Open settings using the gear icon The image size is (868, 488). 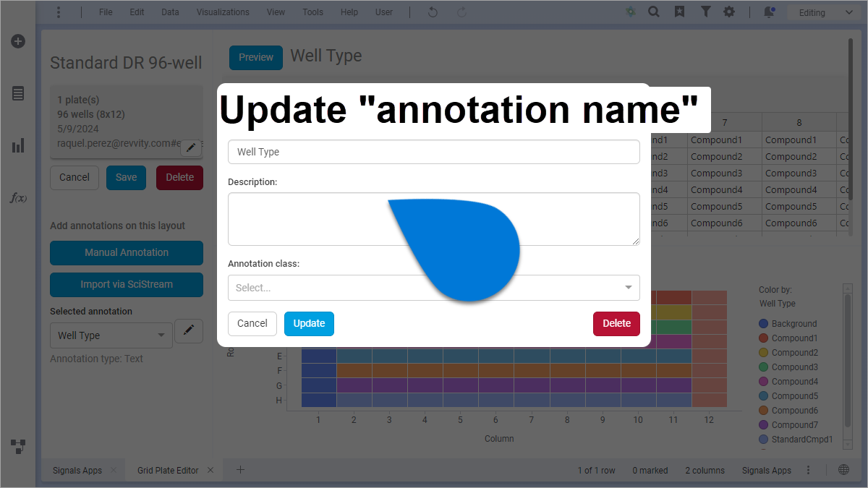pyautogui.click(x=730, y=12)
